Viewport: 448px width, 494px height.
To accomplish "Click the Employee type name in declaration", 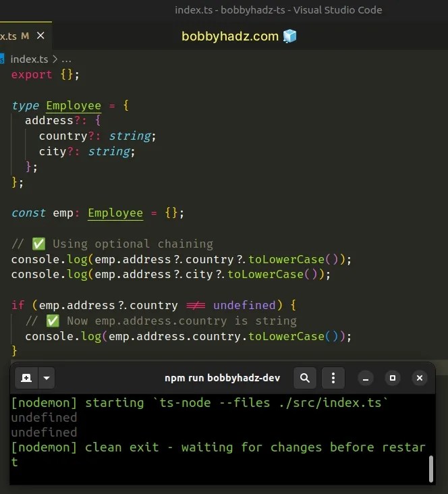I will (x=74, y=105).
